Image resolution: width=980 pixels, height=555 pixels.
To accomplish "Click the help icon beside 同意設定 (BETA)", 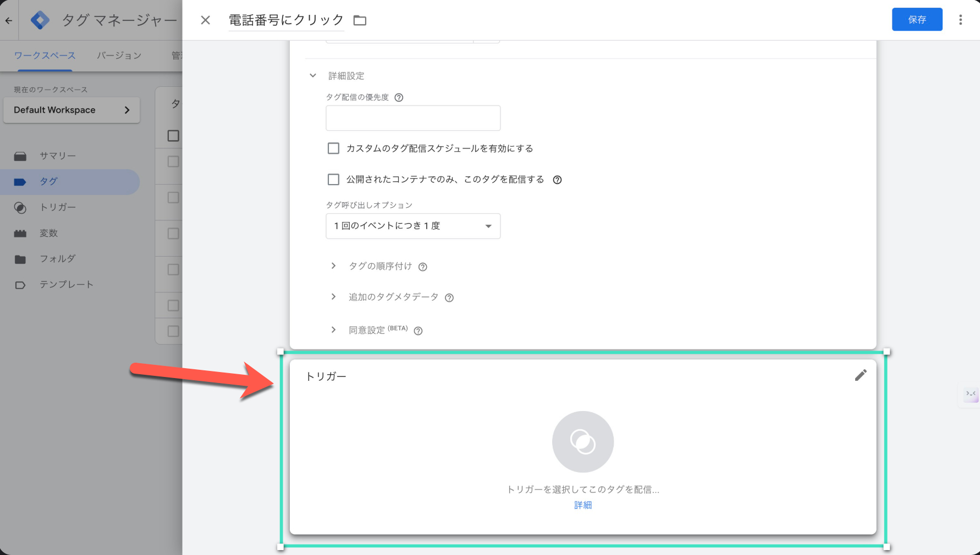I will click(x=418, y=331).
